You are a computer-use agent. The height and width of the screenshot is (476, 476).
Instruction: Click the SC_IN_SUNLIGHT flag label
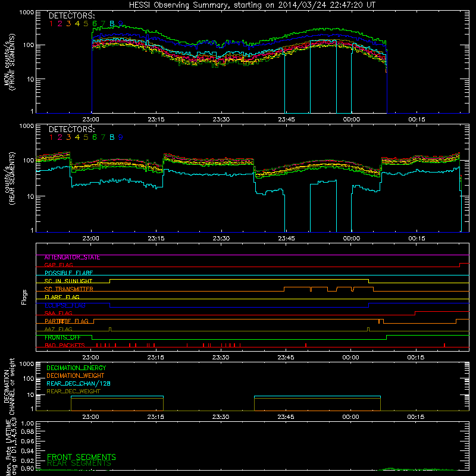(68, 281)
